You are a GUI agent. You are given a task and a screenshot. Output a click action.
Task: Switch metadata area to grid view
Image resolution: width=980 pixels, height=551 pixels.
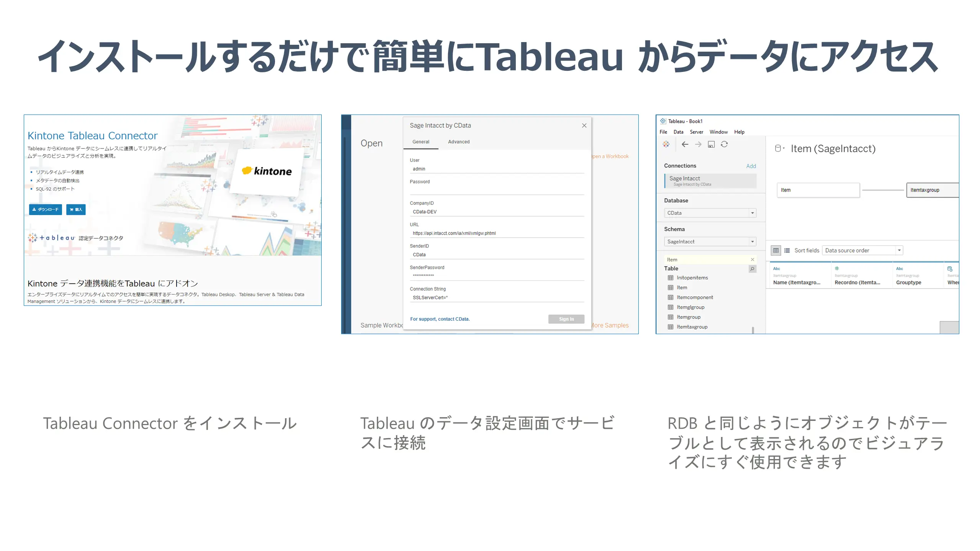tap(776, 250)
